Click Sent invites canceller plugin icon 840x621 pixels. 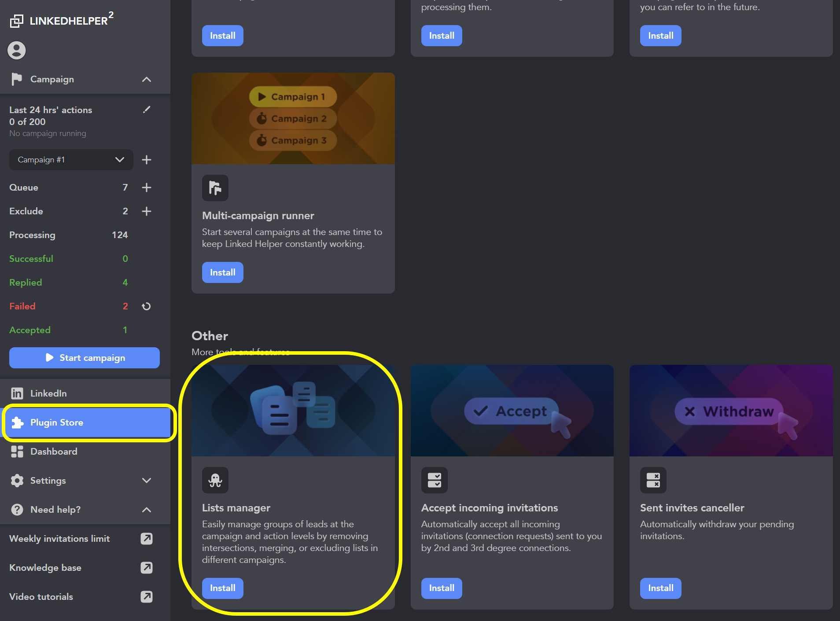tap(653, 480)
